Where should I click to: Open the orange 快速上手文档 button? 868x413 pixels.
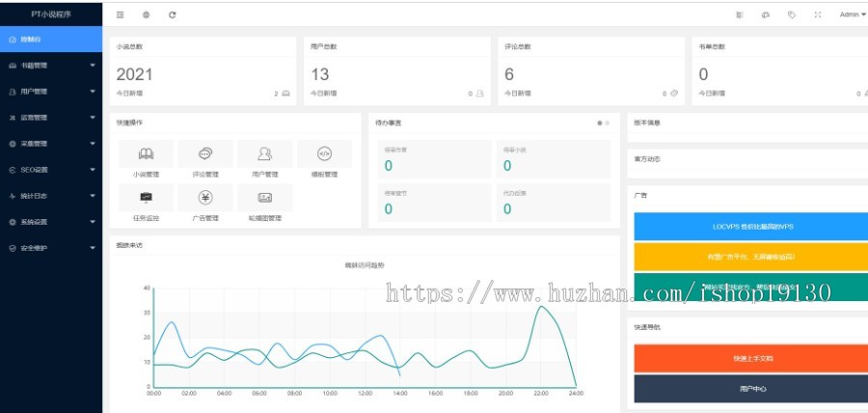pos(751,359)
